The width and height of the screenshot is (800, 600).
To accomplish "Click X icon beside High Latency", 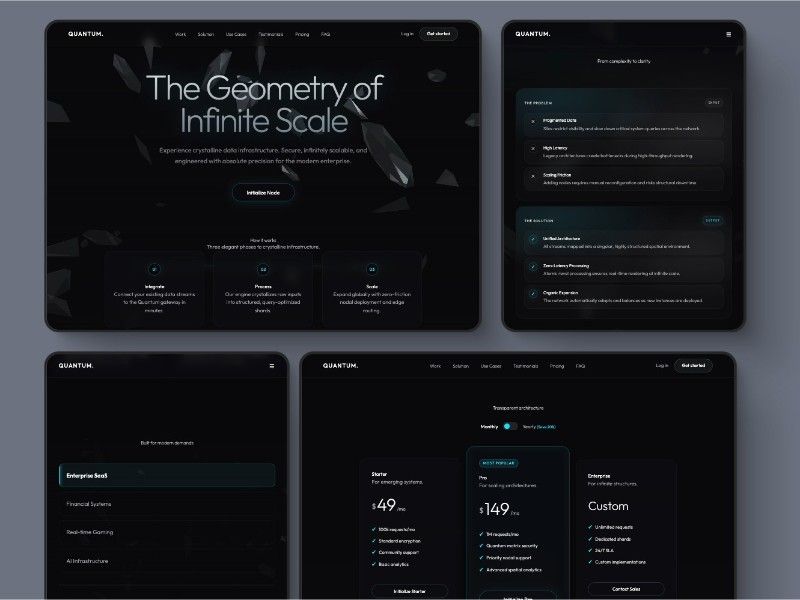I will [x=533, y=148].
